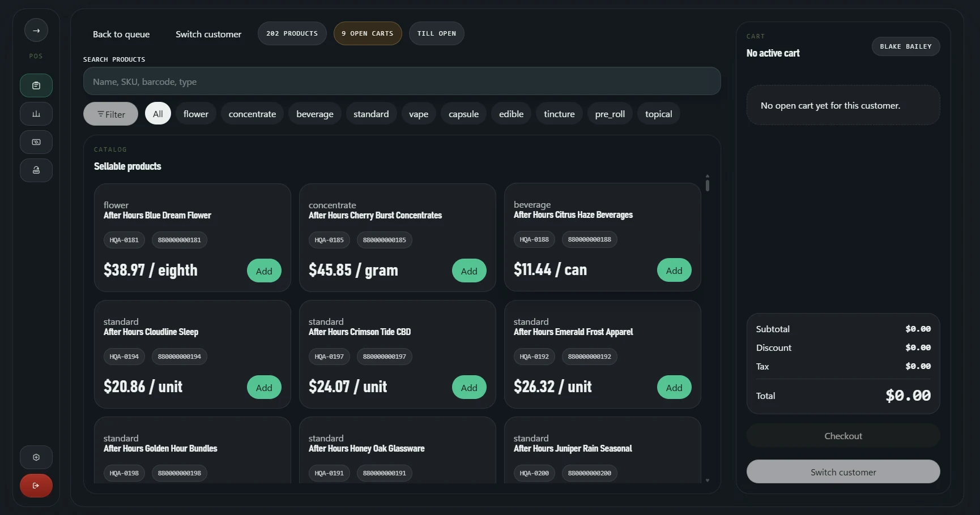Click the till lock icon in the sidebar
The height and width of the screenshot is (515, 980).
[36, 170]
